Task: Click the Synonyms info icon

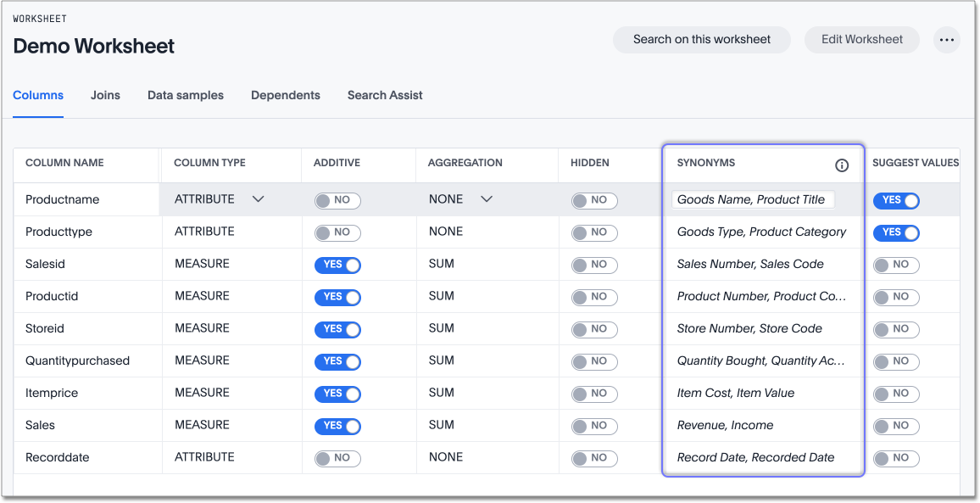Action: click(x=841, y=165)
